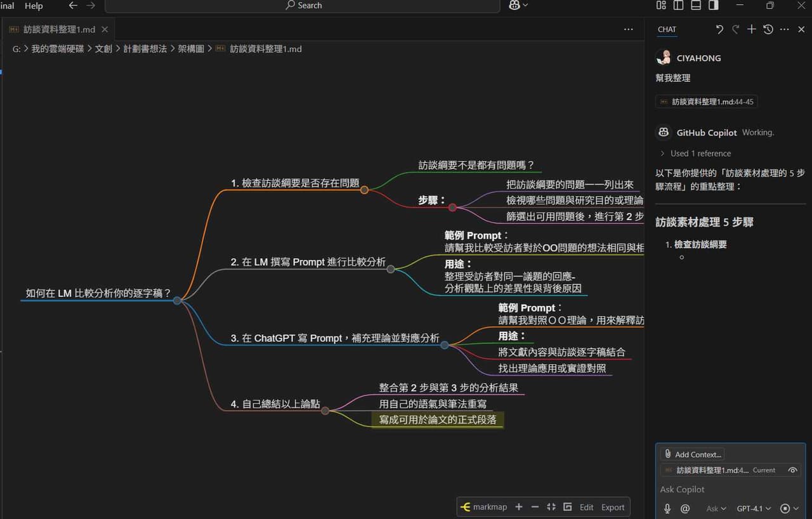The image size is (812, 519).
Task: Toggle the primary side bar layout icon
Action: [678, 5]
